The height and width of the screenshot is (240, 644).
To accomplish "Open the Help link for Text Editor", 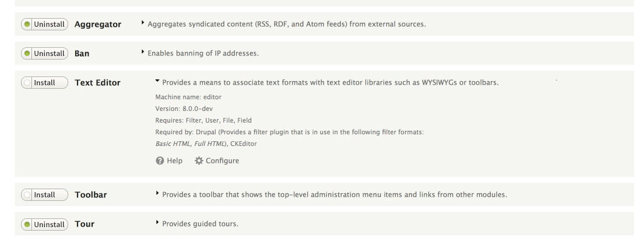I will (x=169, y=161).
